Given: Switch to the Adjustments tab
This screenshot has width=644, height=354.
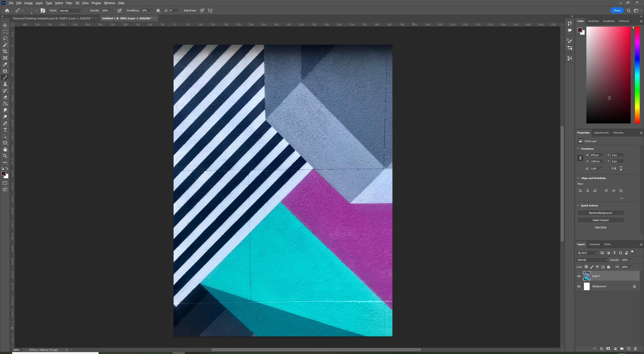Looking at the screenshot, I should click(x=601, y=133).
